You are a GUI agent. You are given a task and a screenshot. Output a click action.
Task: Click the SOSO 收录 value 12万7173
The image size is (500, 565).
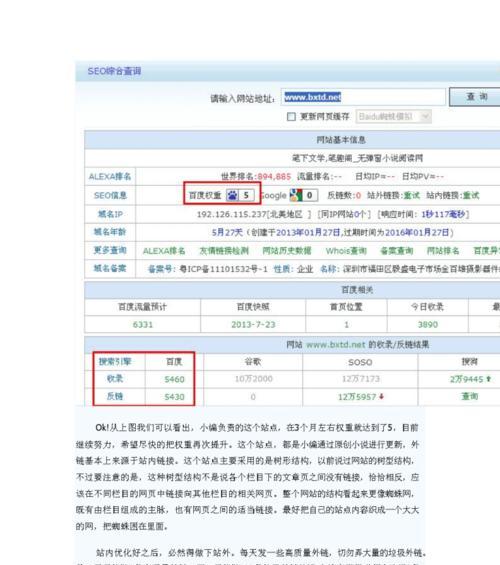coord(361,379)
